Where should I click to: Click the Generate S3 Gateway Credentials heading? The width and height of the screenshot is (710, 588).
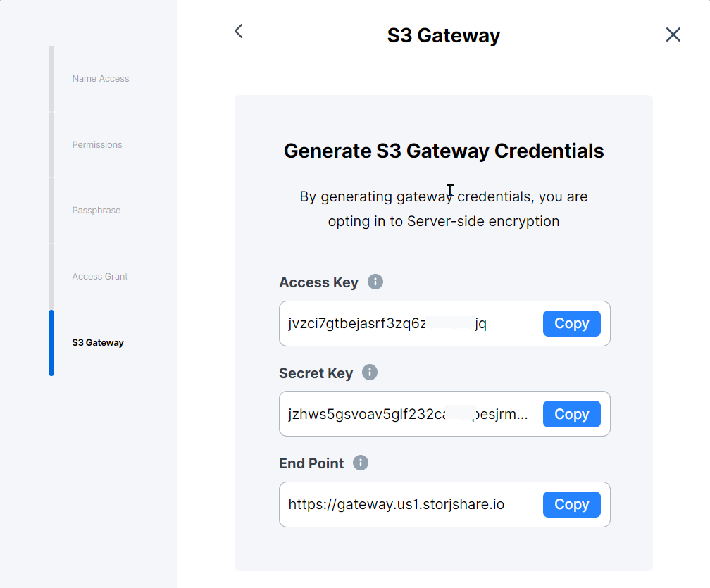[x=444, y=151]
